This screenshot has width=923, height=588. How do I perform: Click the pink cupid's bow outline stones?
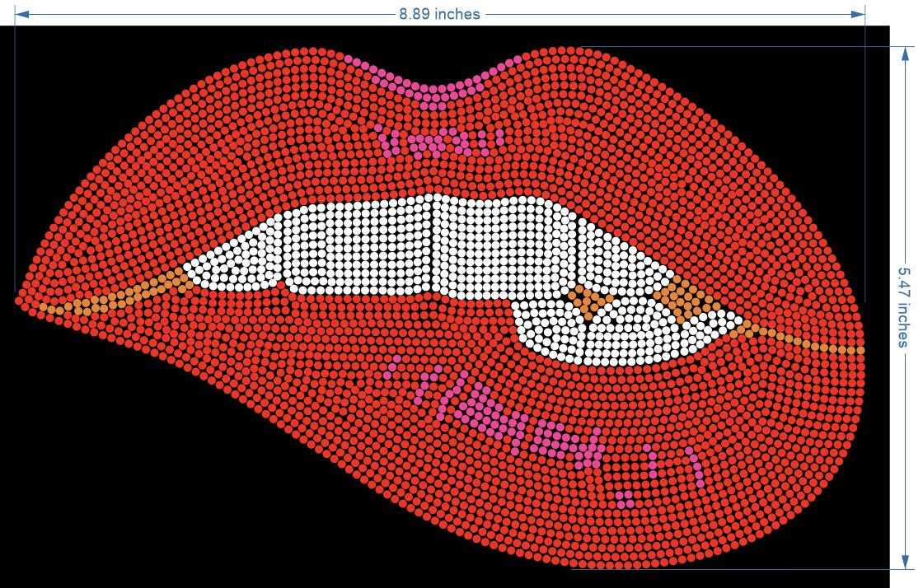click(433, 89)
